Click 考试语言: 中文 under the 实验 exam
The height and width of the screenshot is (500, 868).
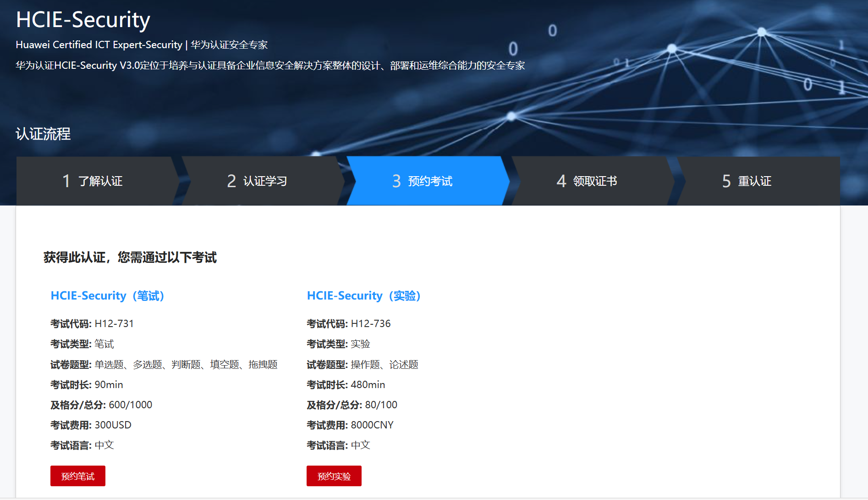pos(338,445)
